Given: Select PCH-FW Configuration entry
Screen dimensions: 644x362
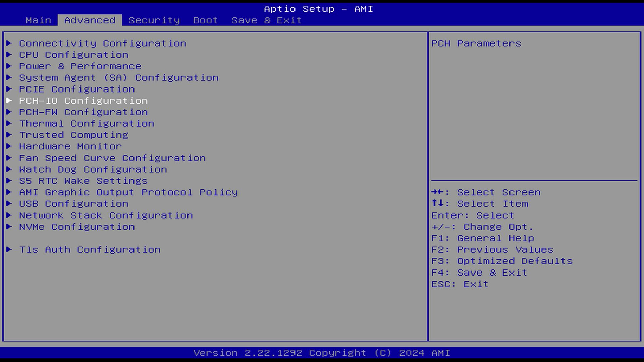Looking at the screenshot, I should coord(83,112).
